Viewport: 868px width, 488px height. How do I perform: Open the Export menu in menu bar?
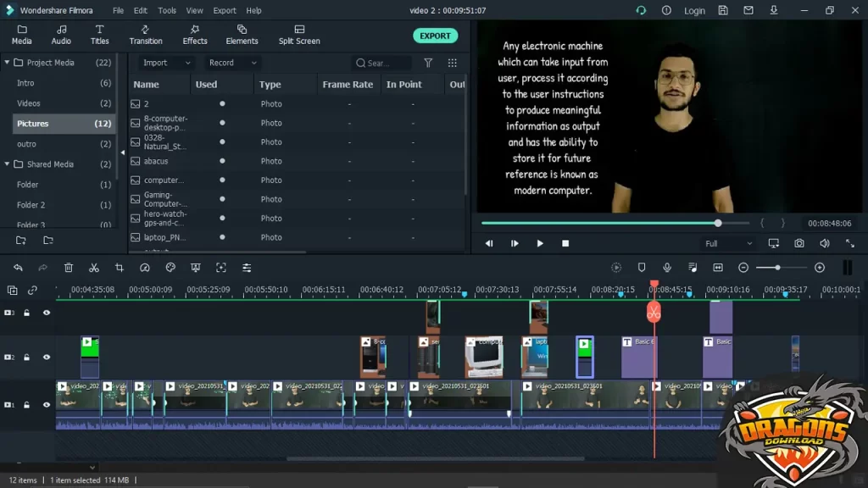225,11
